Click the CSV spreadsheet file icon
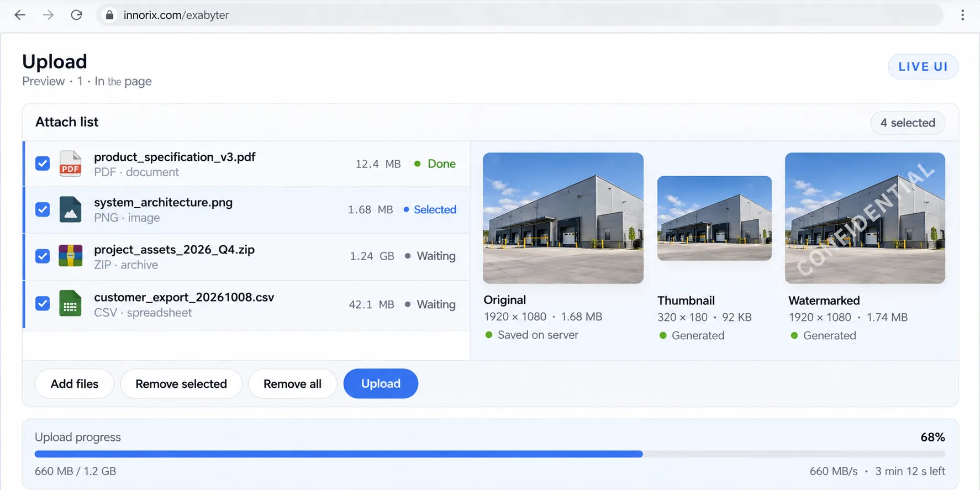 tap(70, 303)
